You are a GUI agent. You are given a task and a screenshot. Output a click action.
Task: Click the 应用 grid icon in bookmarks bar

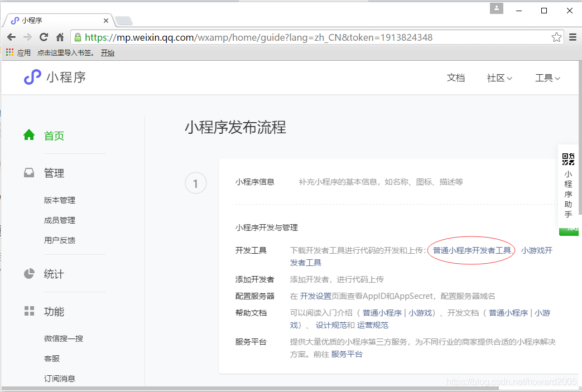click(x=9, y=52)
